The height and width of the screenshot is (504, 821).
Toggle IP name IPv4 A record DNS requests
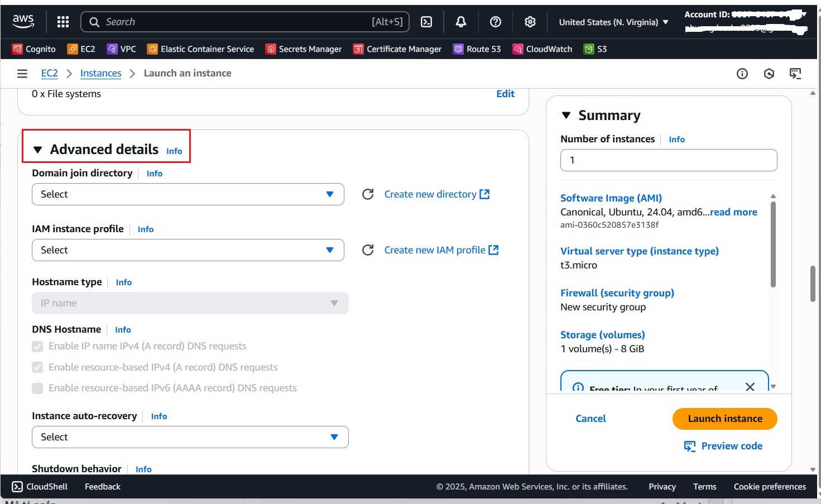click(37, 346)
